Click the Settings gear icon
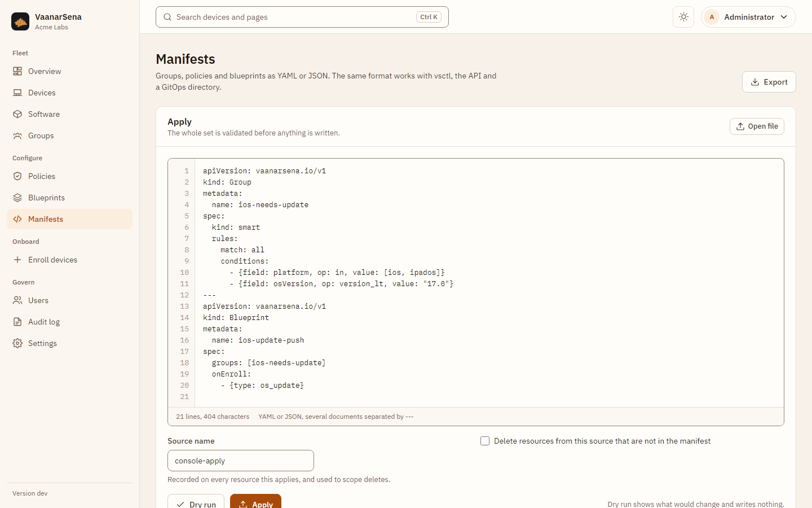 coord(17,343)
